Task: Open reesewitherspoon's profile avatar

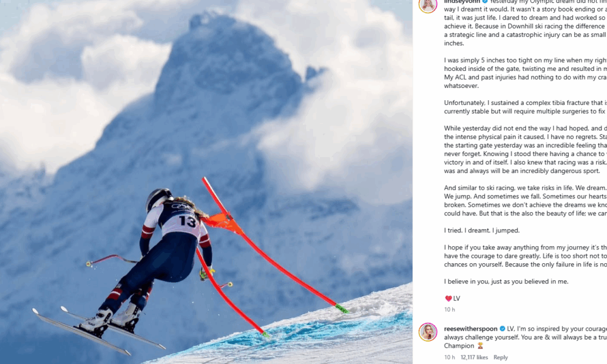Action: 428,332
